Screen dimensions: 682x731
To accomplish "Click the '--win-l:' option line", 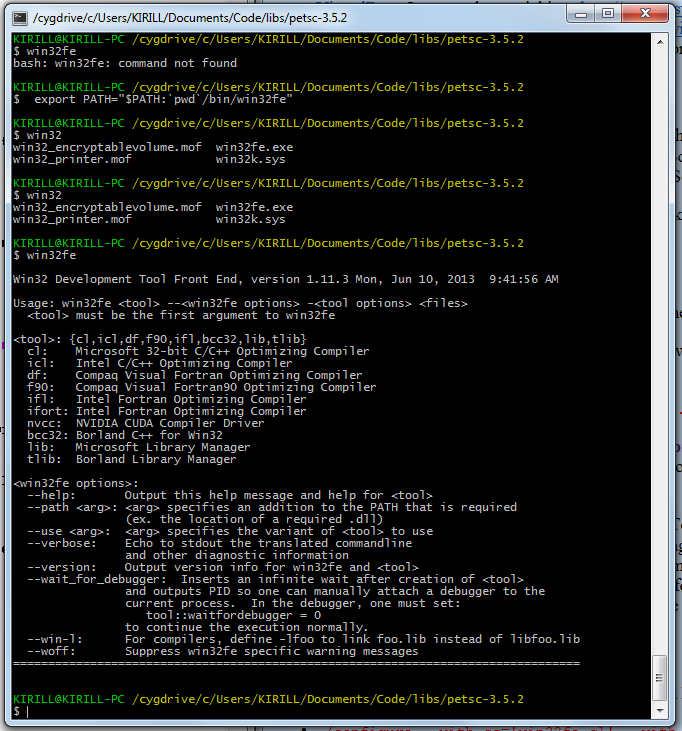I will pyautogui.click(x=303, y=639).
